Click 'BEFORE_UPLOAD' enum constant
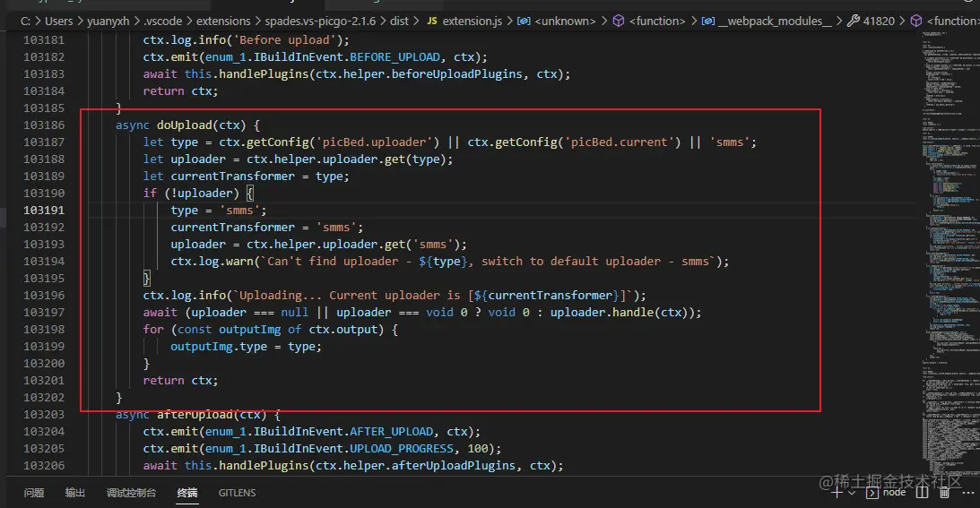The image size is (980, 508). pyautogui.click(x=395, y=56)
